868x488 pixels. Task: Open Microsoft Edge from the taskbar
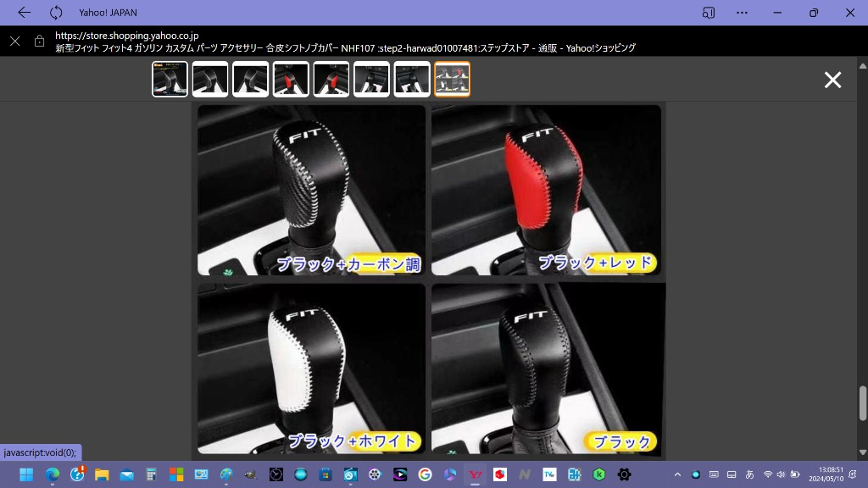coord(52,474)
